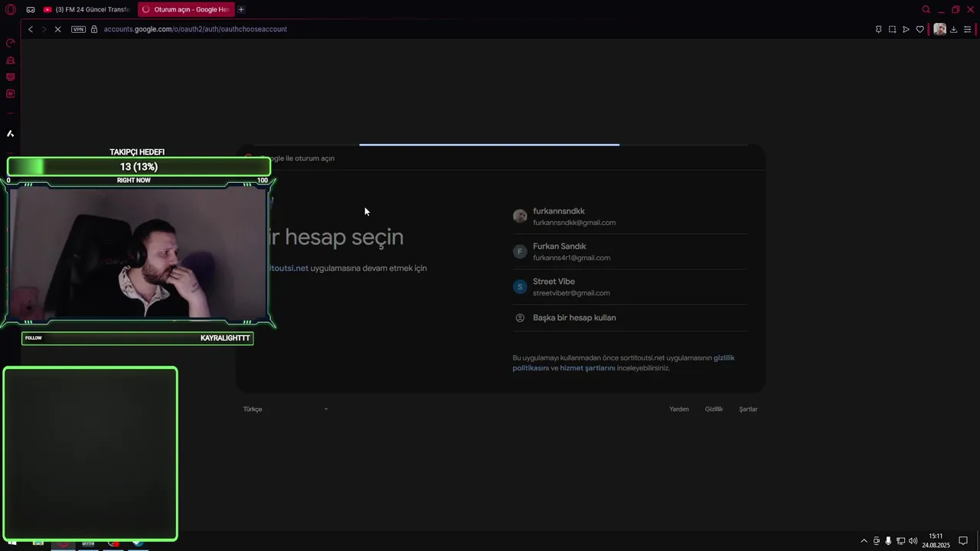This screenshot has height=551, width=980.
Task: Click the search tabs magnifier icon
Action: click(x=926, y=9)
